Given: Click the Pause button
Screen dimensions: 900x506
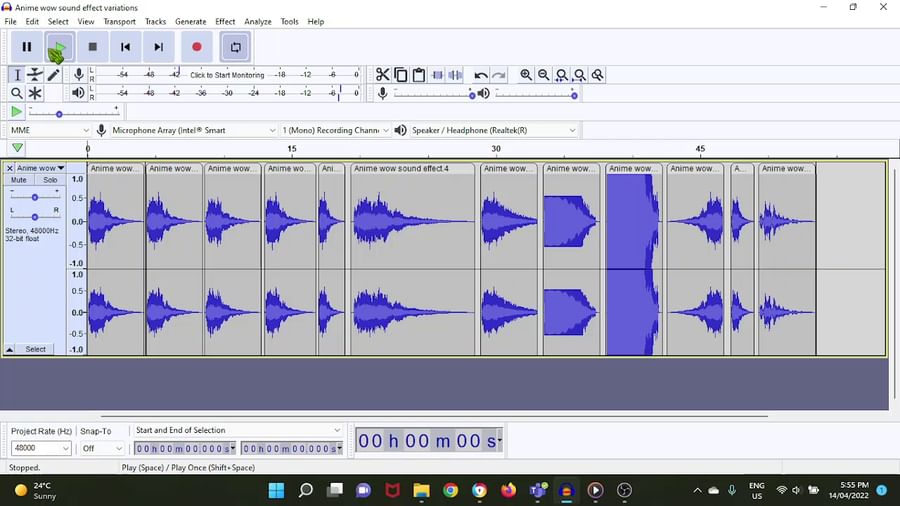Looking at the screenshot, I should (x=26, y=47).
